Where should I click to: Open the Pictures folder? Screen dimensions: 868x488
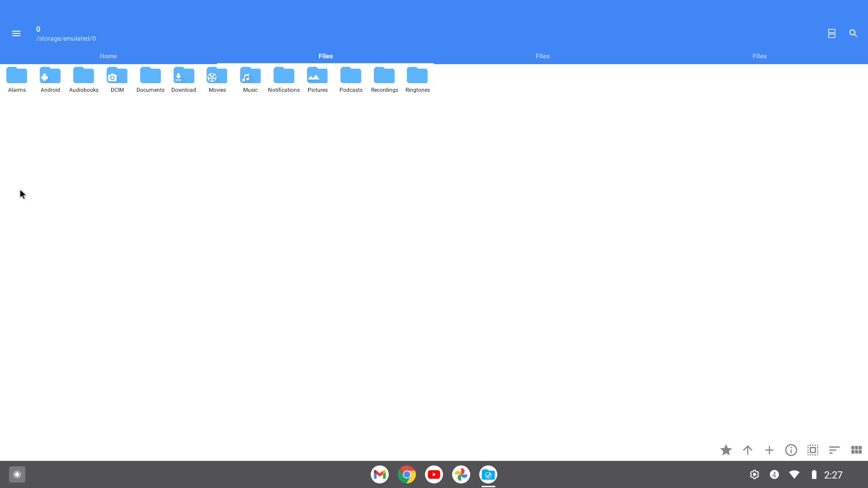[317, 80]
